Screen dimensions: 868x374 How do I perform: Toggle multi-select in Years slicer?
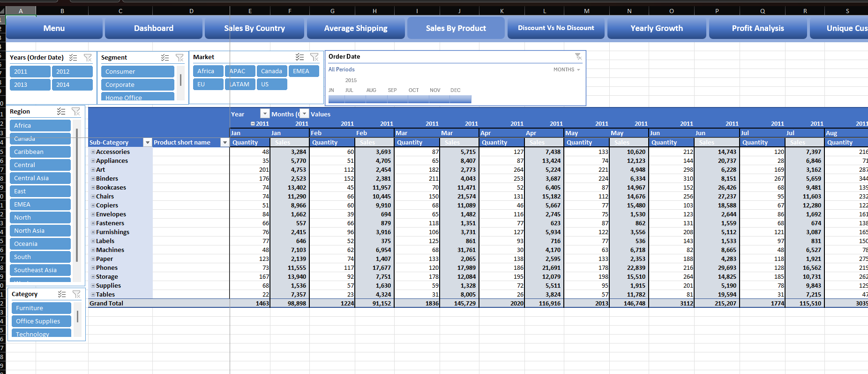click(x=73, y=57)
